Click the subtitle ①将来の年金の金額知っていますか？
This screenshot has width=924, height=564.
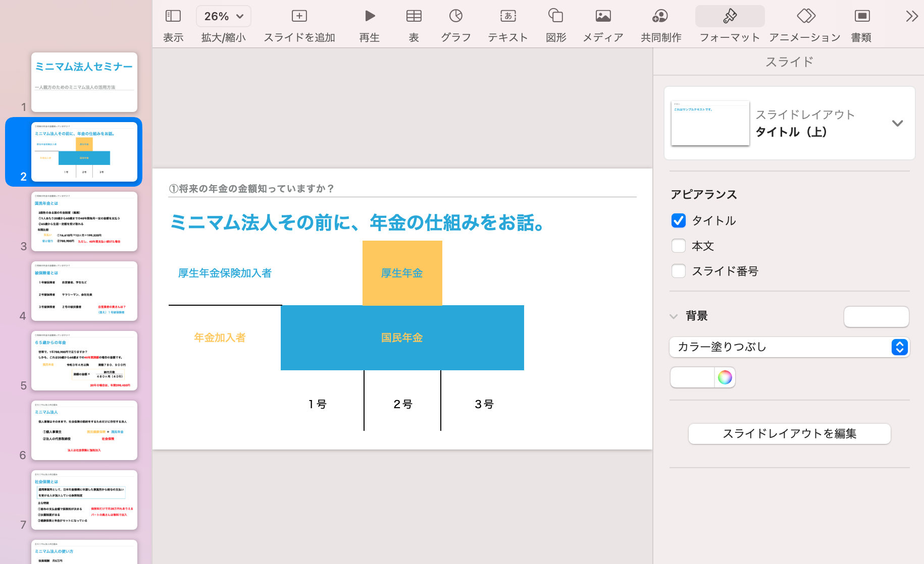coord(251,189)
